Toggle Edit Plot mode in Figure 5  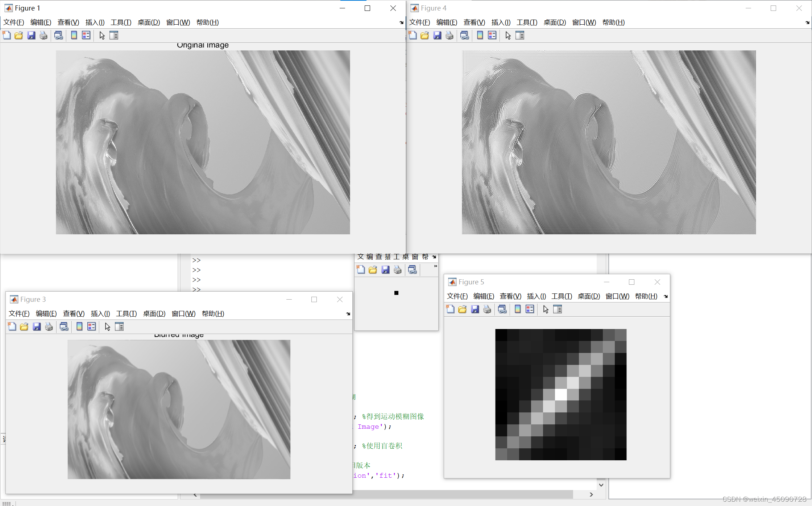pyautogui.click(x=546, y=309)
